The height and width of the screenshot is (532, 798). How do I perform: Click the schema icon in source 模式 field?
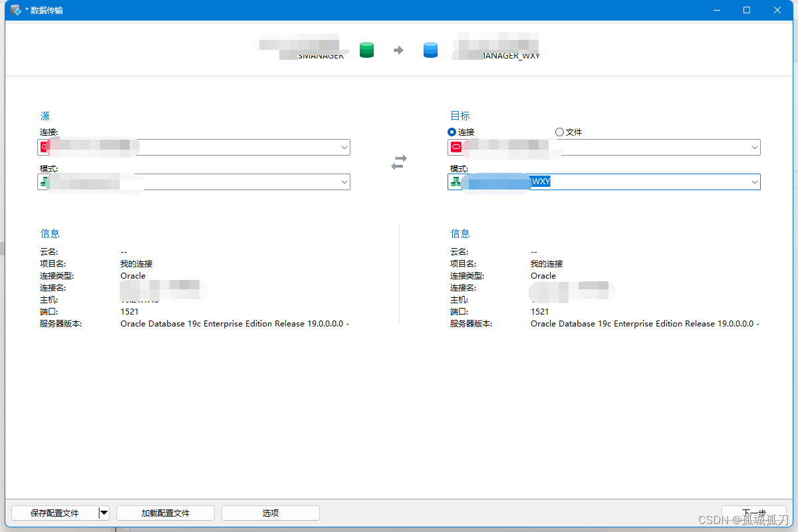[43, 182]
